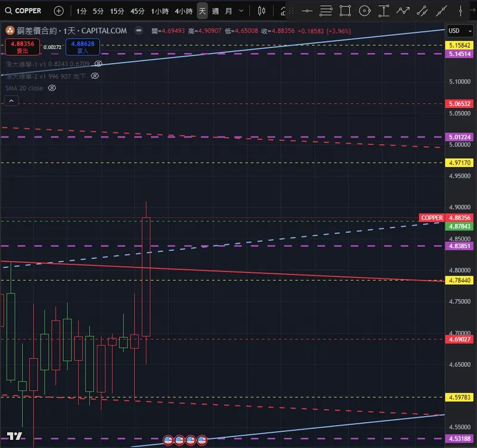The height and width of the screenshot is (448, 477).
Task: Click the yellow 4.97170 price label
Action: click(x=459, y=163)
